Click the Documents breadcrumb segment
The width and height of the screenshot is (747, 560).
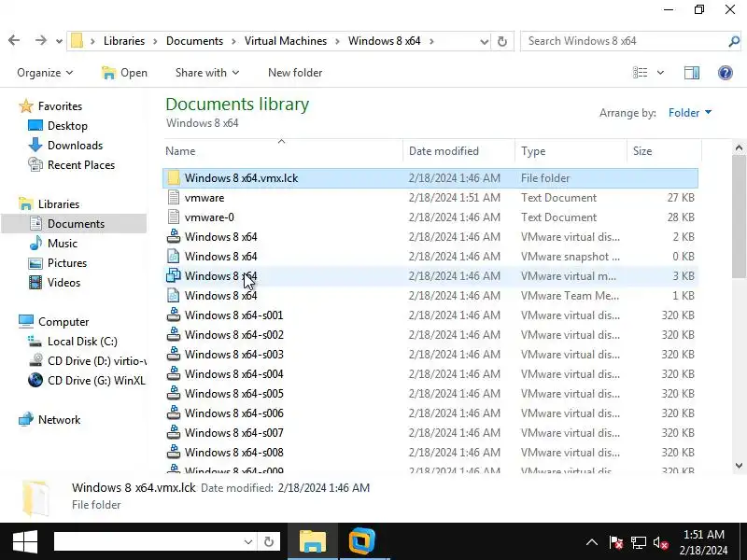pyautogui.click(x=194, y=41)
